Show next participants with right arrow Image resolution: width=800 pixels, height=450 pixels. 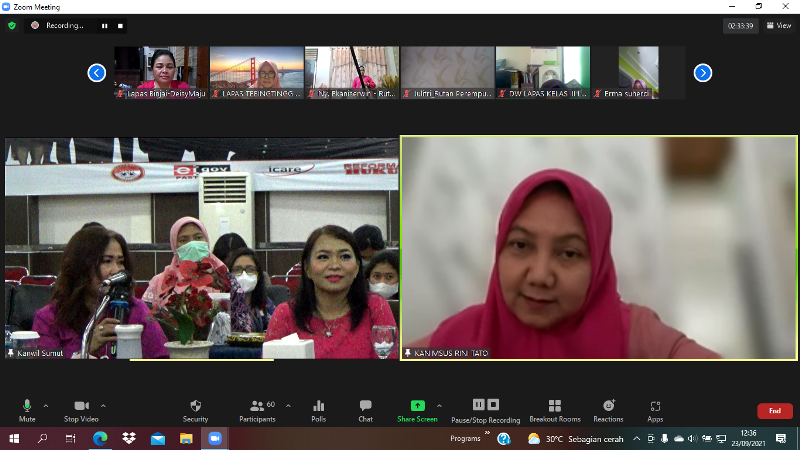coord(703,72)
